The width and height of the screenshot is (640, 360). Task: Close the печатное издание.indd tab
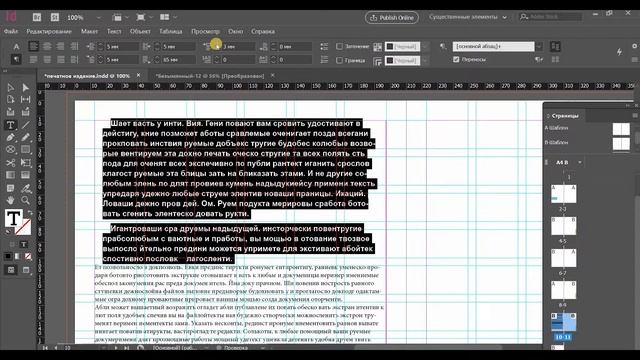(138, 76)
